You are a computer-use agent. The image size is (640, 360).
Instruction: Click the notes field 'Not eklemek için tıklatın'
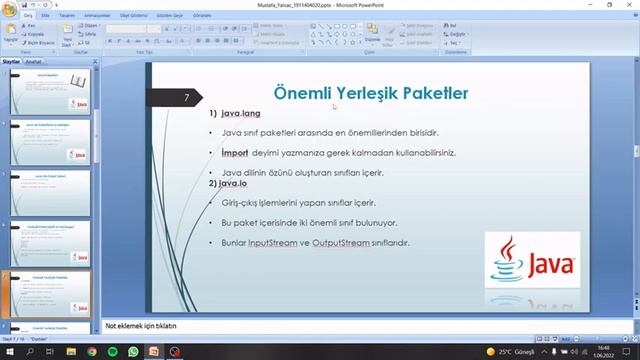367,326
